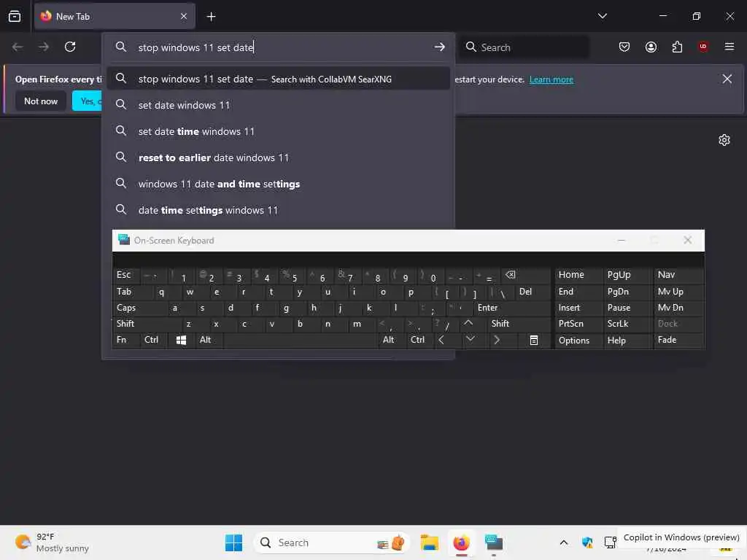Select suggestion set date windows 11
Image resolution: width=747 pixels, height=560 pixels.
(x=278, y=105)
